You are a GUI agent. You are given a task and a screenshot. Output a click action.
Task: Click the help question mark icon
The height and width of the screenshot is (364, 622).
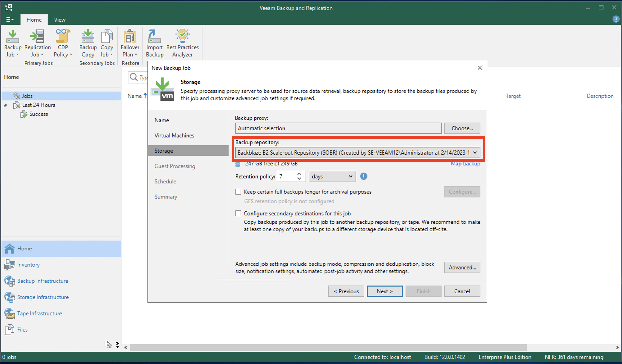click(x=616, y=19)
